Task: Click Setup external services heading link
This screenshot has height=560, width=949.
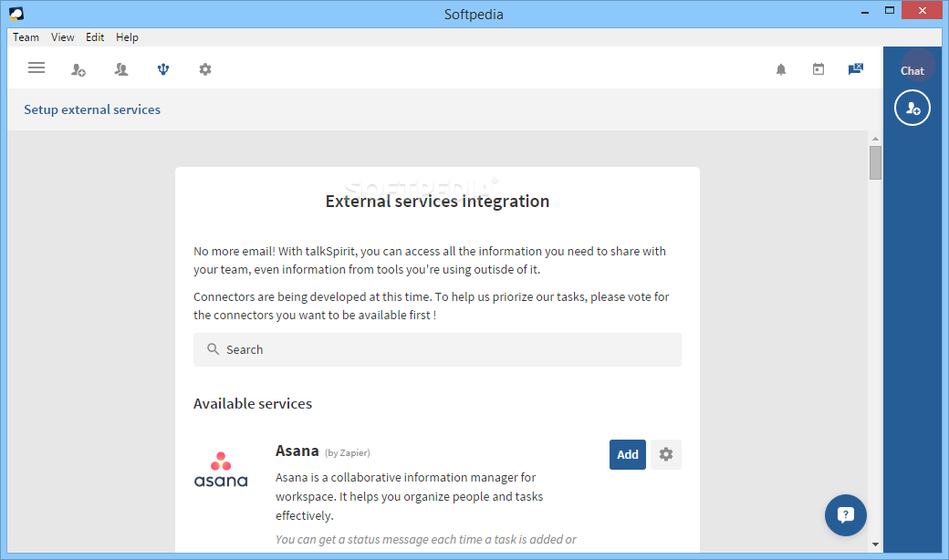Action: [x=92, y=109]
